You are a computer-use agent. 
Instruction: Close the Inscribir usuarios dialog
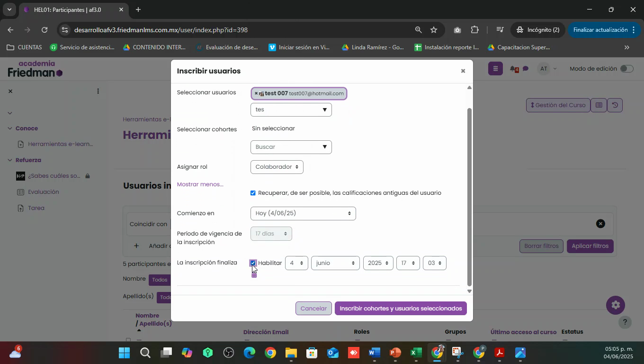coord(463,71)
